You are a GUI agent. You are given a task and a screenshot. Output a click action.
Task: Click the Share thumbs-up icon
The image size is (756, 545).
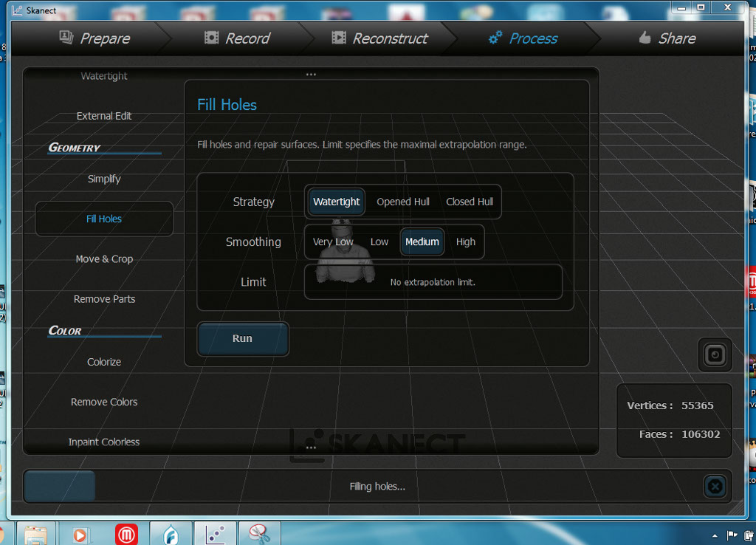[x=645, y=37]
